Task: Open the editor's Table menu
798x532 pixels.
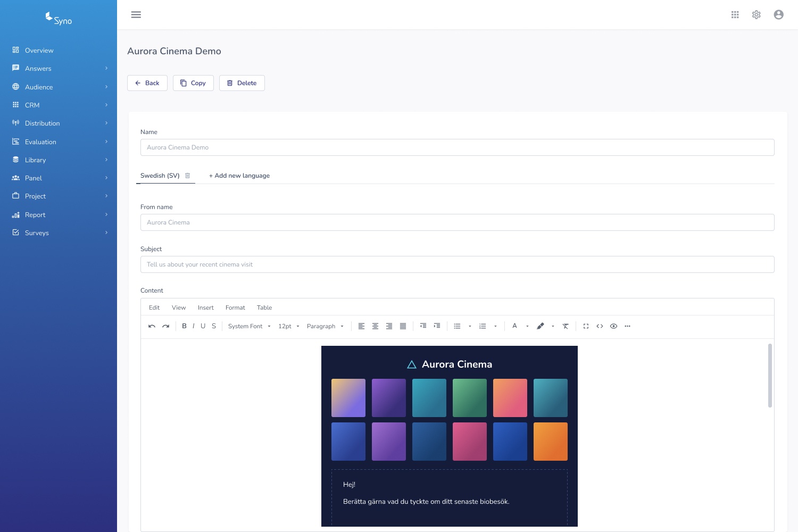Action: (x=264, y=307)
